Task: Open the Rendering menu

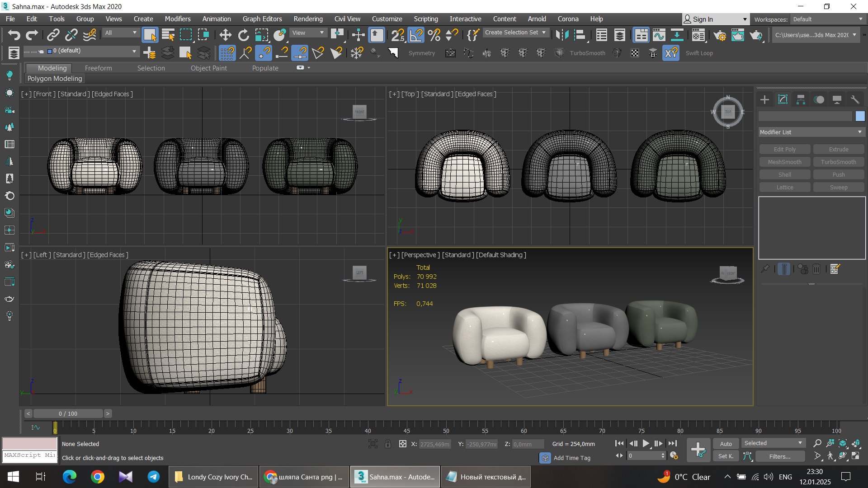Action: coord(308,19)
